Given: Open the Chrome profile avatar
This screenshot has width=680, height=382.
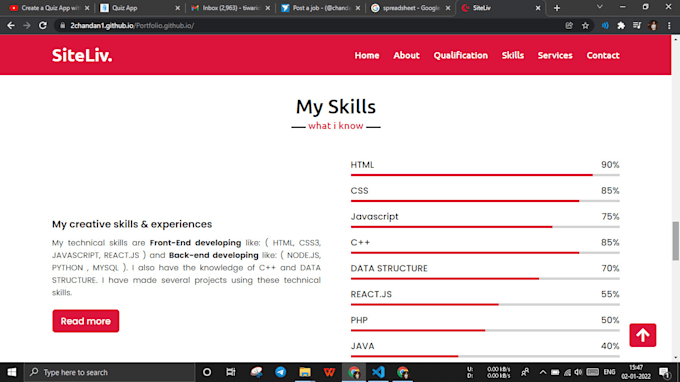Looking at the screenshot, I should coord(653,26).
